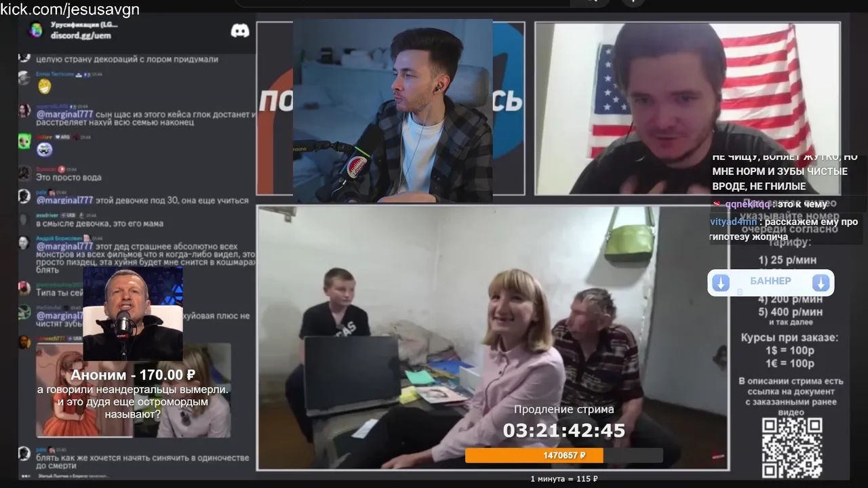Click the kick.com/jesusavgn address text

click(x=71, y=9)
